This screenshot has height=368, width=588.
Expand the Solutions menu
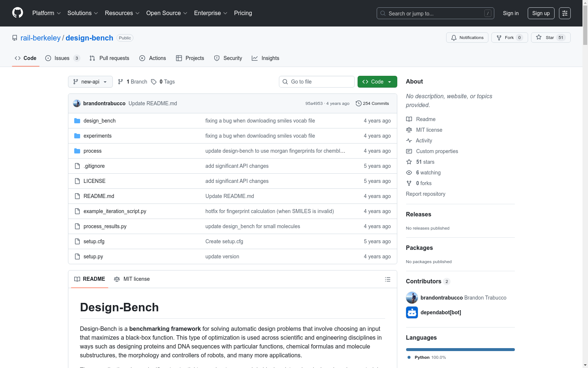[83, 13]
